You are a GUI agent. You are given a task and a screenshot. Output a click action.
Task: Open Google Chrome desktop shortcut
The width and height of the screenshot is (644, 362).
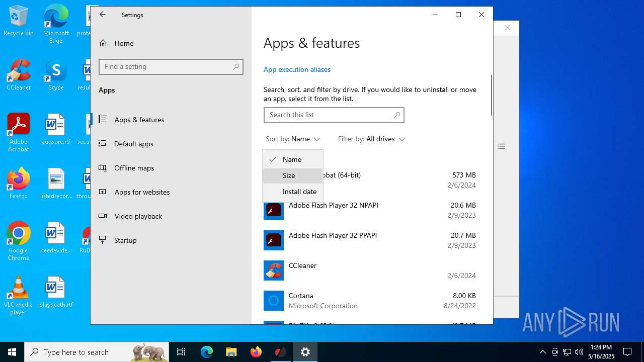click(19, 241)
